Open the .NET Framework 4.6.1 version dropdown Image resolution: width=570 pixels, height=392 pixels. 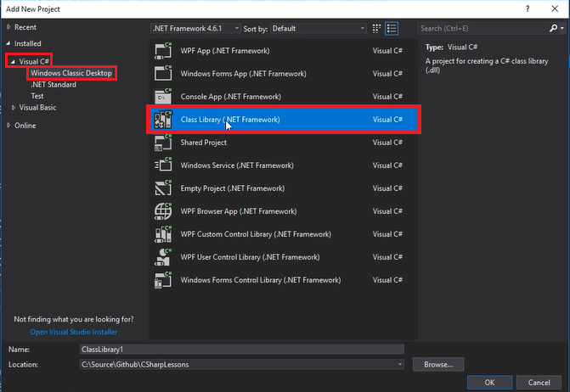click(x=195, y=28)
